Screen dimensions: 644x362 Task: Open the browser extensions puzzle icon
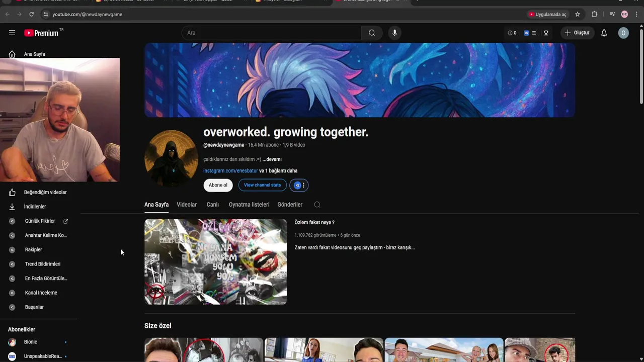pyautogui.click(x=594, y=14)
